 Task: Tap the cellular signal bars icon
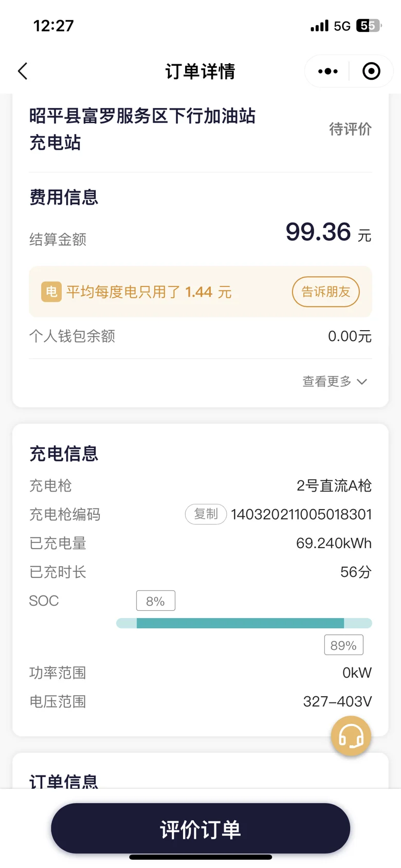tap(319, 26)
